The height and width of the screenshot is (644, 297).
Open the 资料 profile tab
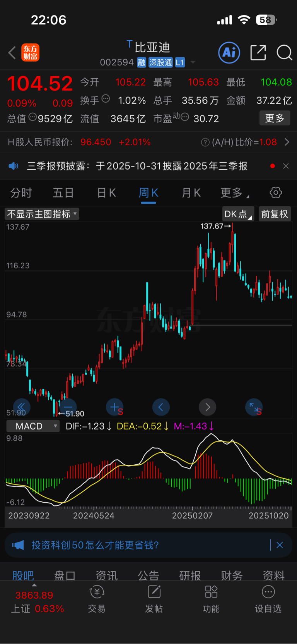tap(273, 575)
